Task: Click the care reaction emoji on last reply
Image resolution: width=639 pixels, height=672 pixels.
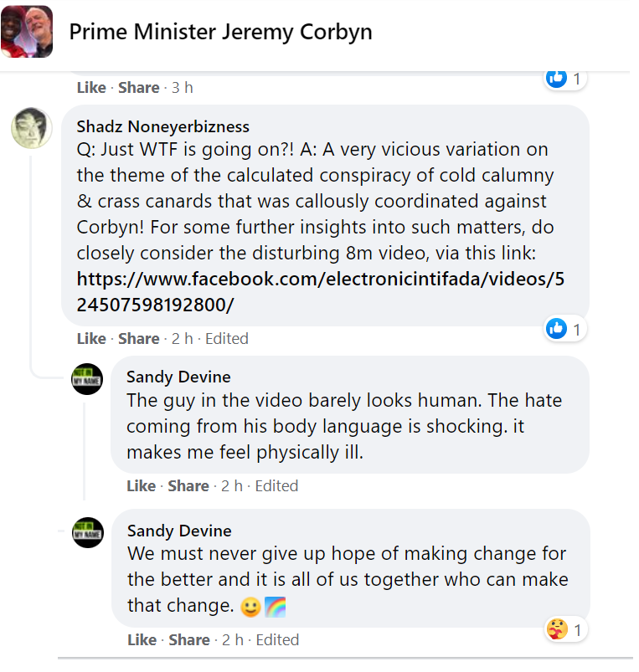Action: (x=557, y=628)
